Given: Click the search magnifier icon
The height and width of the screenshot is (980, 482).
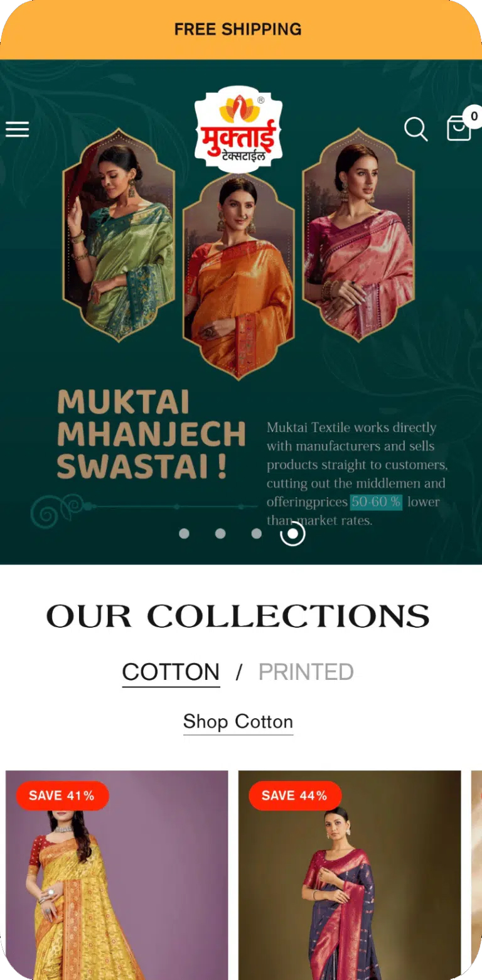Looking at the screenshot, I should pos(415,129).
